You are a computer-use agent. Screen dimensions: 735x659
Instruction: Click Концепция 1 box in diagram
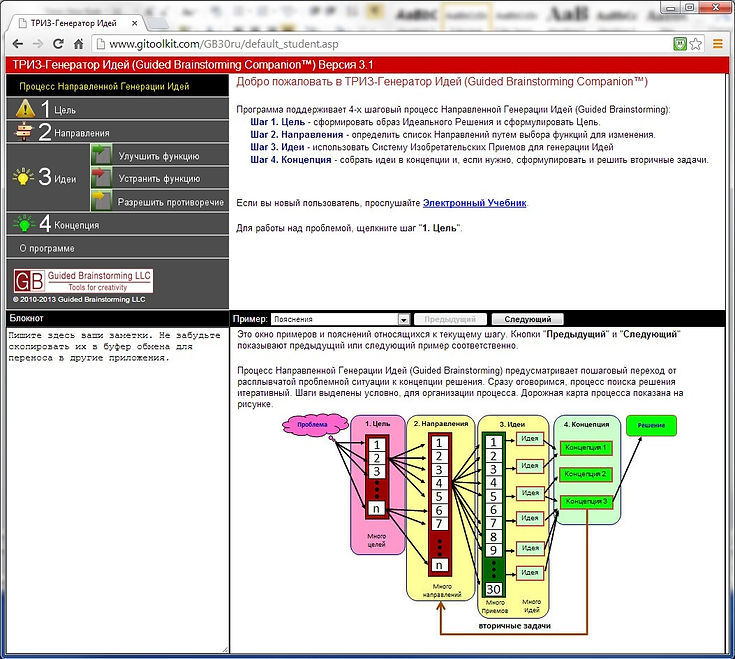(585, 448)
